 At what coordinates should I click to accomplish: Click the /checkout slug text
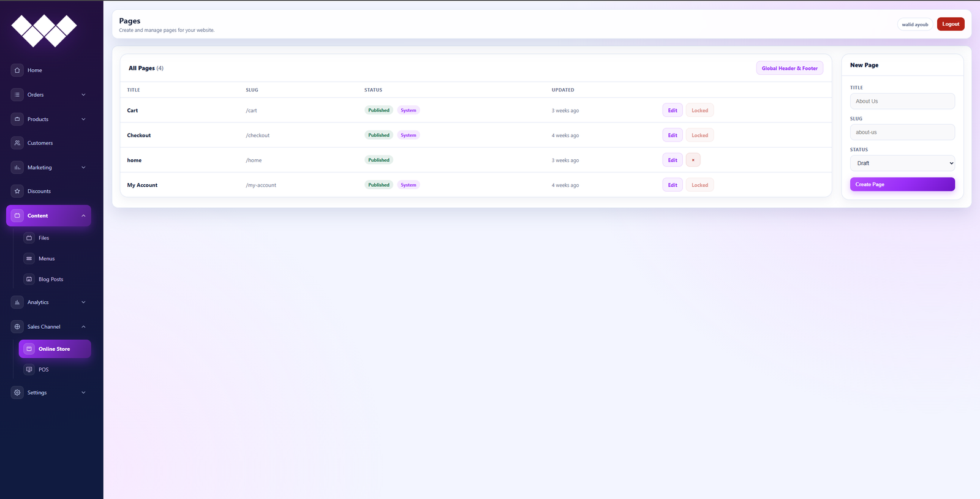click(x=258, y=135)
